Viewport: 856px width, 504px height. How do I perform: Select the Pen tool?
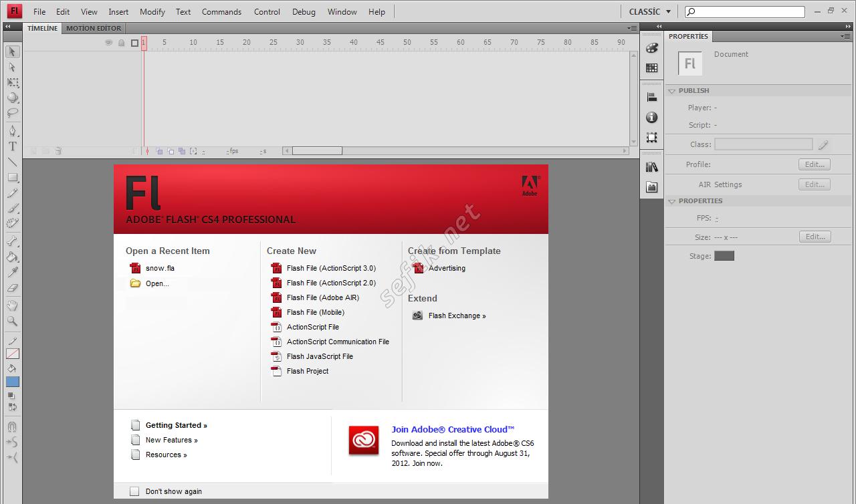pyautogui.click(x=12, y=131)
